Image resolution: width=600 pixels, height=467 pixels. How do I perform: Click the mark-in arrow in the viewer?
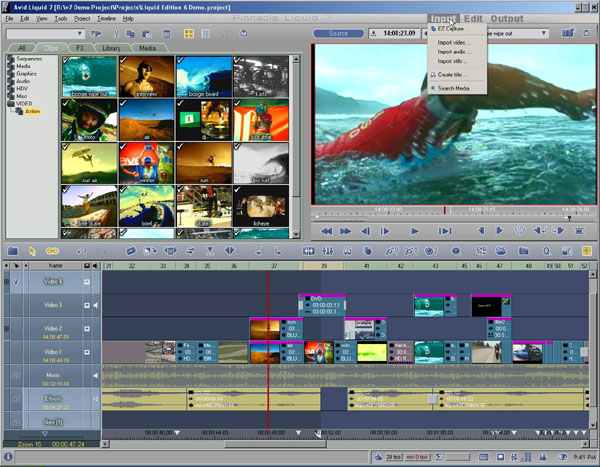point(480,231)
